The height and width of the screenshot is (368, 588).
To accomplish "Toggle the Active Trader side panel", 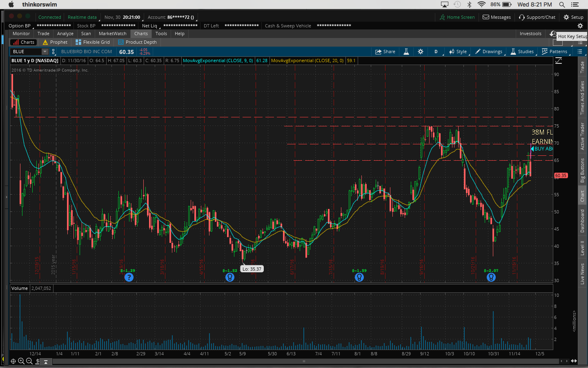I will pos(582,136).
